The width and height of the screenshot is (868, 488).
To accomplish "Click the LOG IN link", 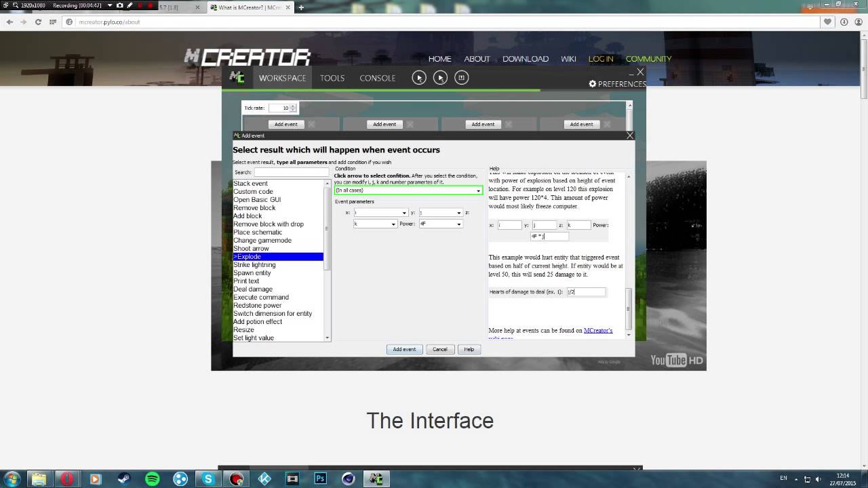I will pos(601,59).
